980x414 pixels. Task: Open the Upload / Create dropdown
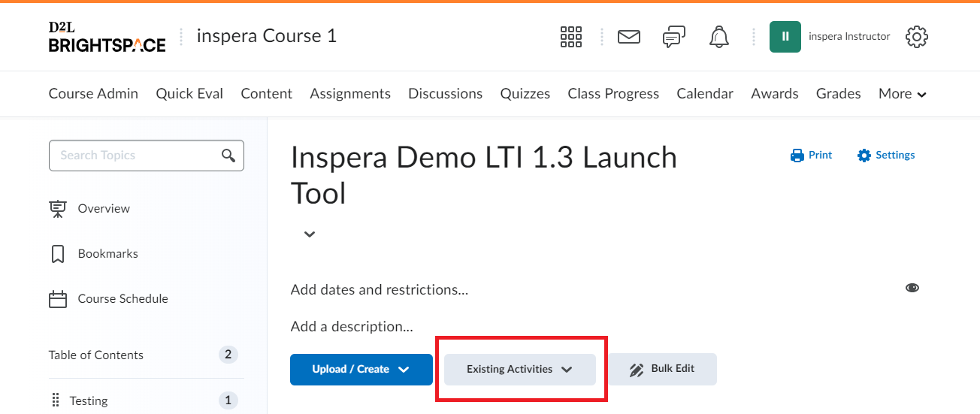click(361, 369)
